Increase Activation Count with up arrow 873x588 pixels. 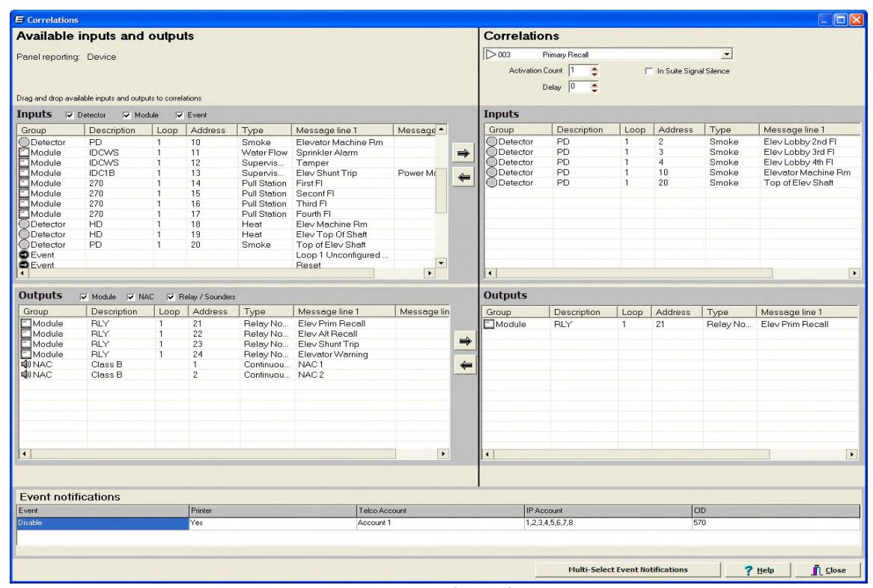[594, 68]
